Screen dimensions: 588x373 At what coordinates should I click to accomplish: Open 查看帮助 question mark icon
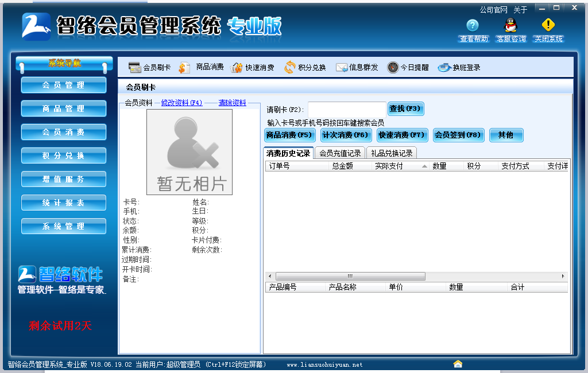coord(473,25)
